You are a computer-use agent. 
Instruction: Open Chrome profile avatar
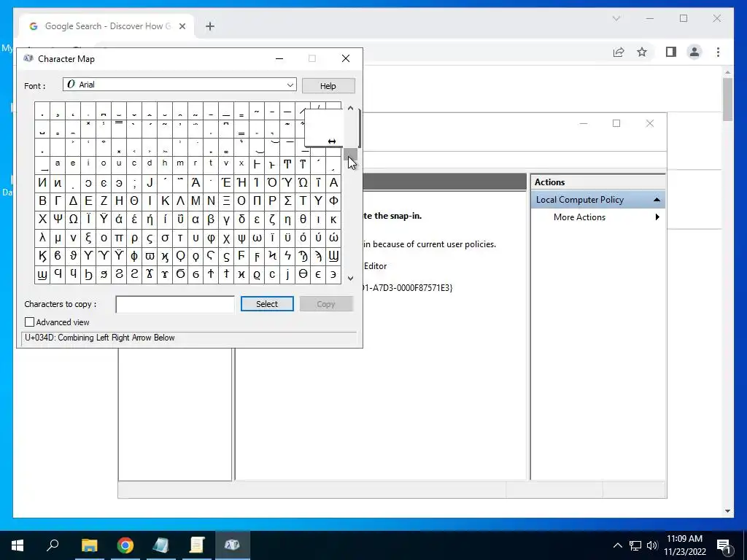[x=694, y=52]
